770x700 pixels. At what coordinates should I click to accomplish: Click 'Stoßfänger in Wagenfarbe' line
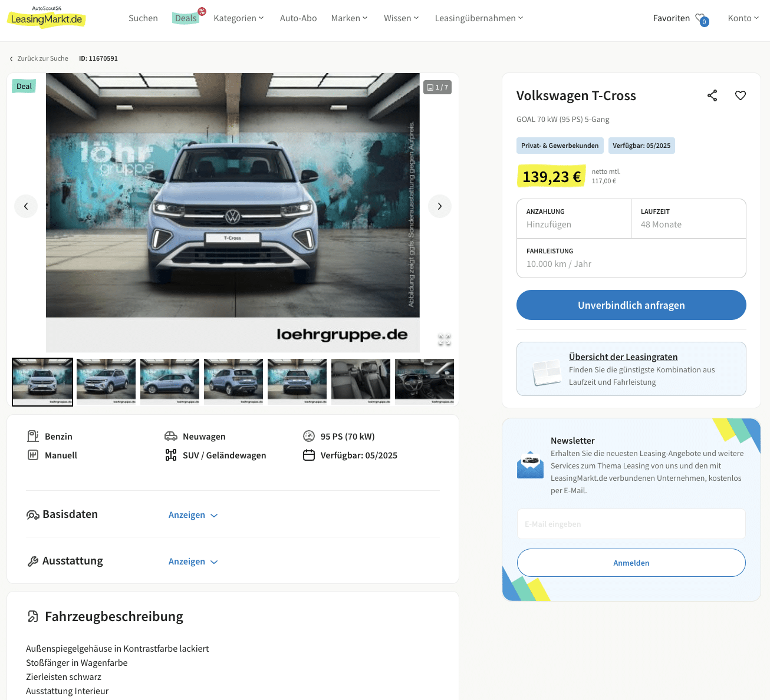click(x=77, y=663)
